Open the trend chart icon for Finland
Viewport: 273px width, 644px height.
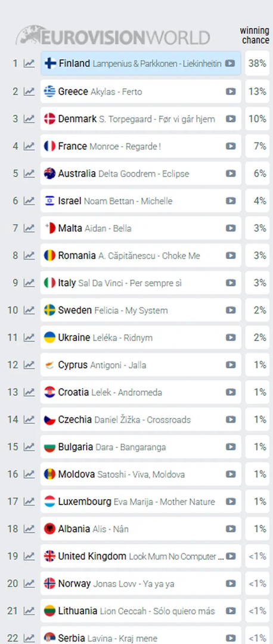pos(29,64)
